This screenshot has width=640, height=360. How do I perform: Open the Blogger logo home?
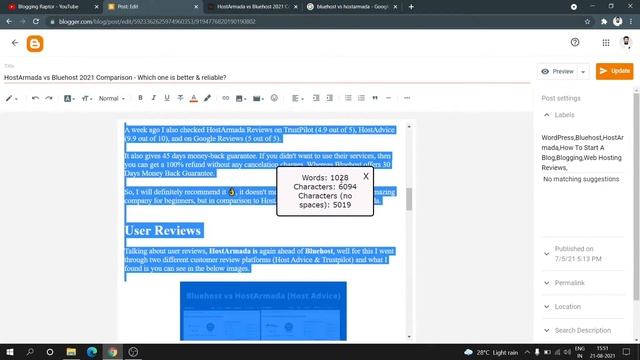pos(35,44)
